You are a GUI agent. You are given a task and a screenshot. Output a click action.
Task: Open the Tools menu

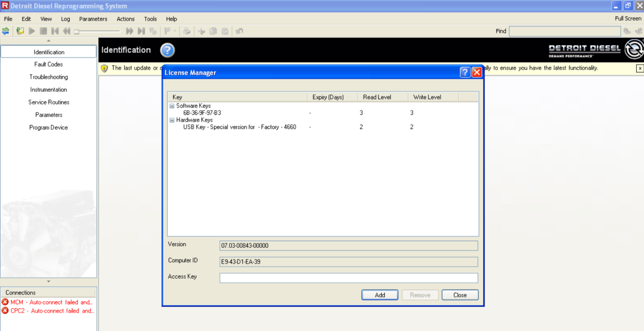(x=151, y=19)
